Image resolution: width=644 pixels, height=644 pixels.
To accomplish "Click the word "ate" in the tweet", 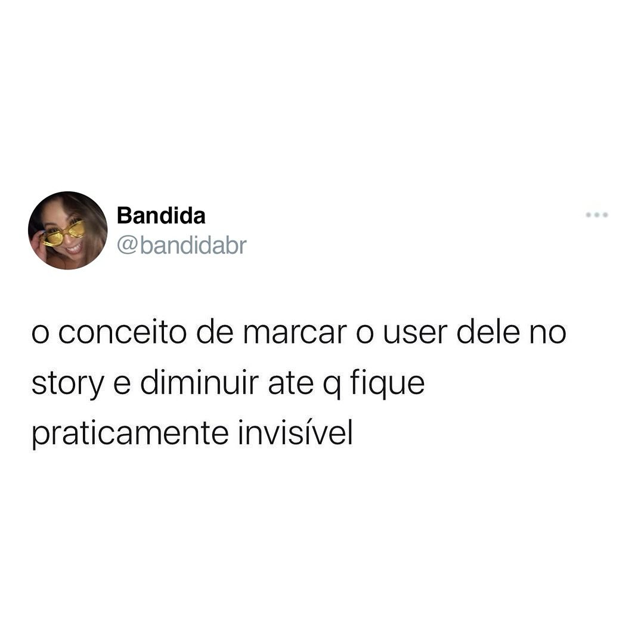I will [291, 384].
